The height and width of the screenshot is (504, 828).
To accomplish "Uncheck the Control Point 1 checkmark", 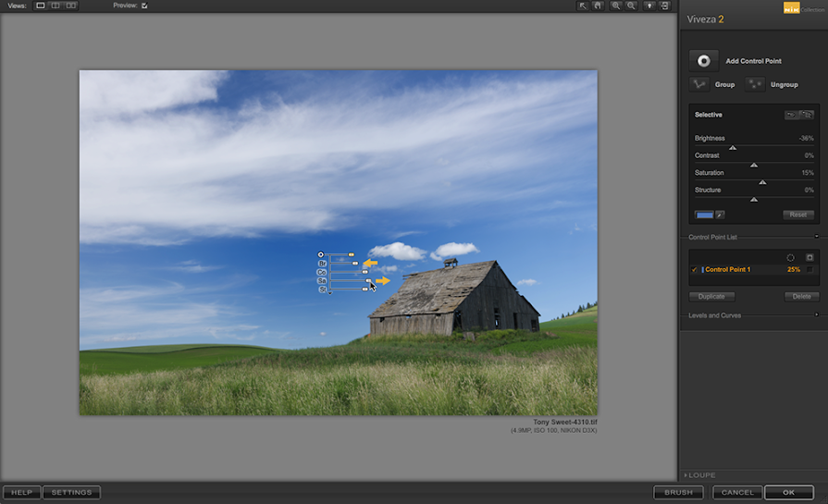I will coord(695,270).
